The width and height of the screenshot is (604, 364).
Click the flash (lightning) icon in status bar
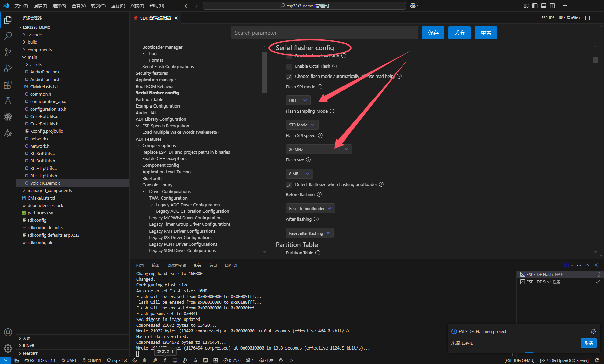(165, 360)
